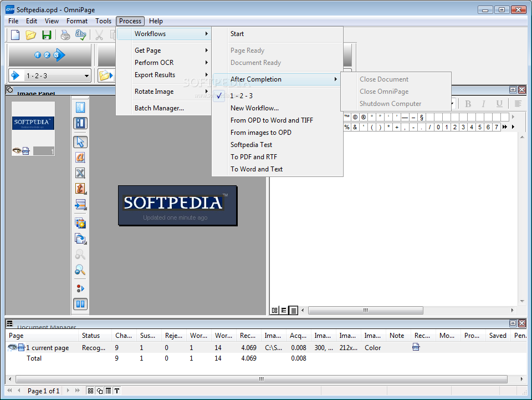
Task: Select To Word and Text workflow
Action: [x=278, y=169]
